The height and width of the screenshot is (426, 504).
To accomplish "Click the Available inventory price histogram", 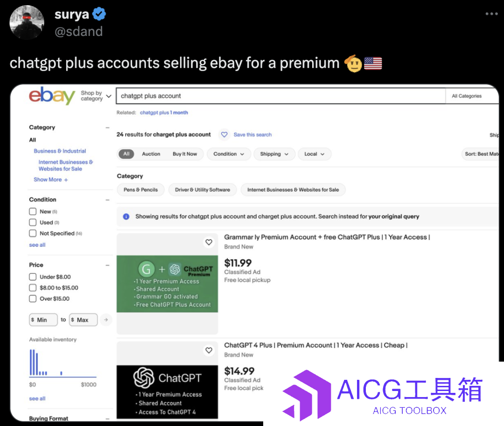I will click(63, 363).
